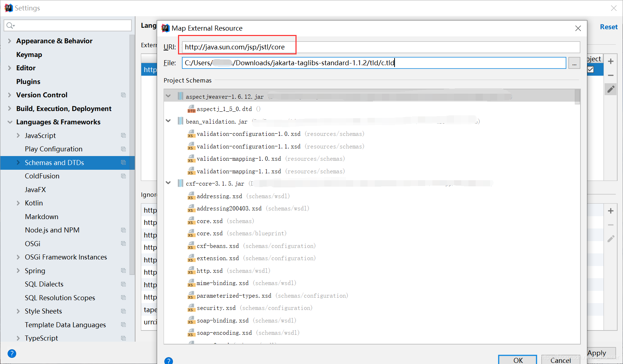Screen dimensions: 623x364
Task: Click the disabled pencil icon beside ignored resources list
Action: (x=611, y=239)
